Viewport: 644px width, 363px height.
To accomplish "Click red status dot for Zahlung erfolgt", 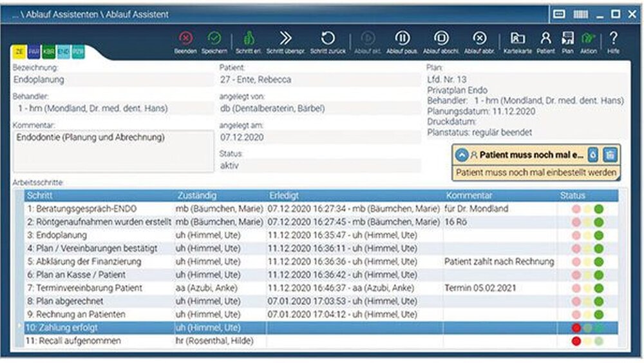I will [x=576, y=328].
